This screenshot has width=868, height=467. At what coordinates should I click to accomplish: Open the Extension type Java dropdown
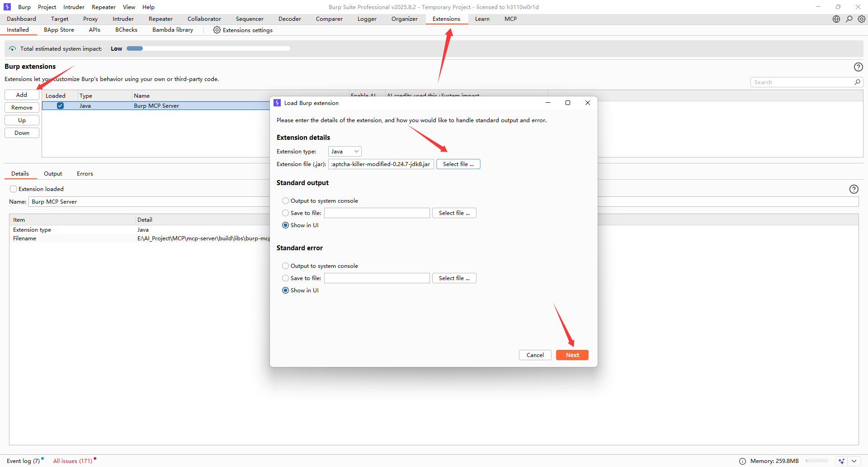tap(344, 152)
